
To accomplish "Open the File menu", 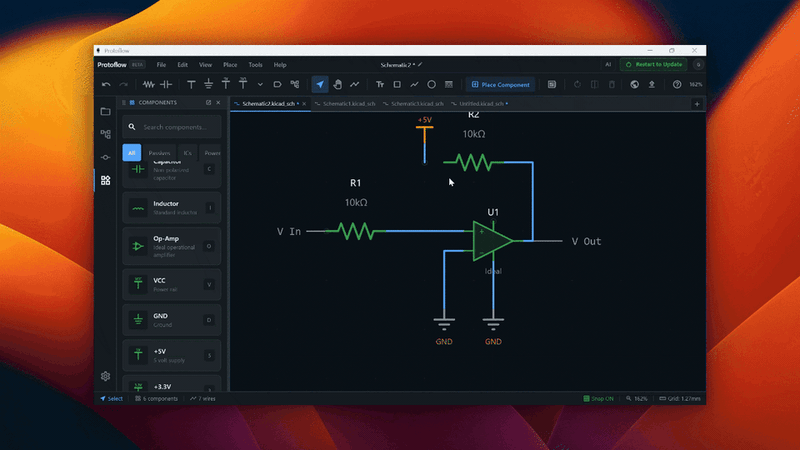I will tap(161, 65).
